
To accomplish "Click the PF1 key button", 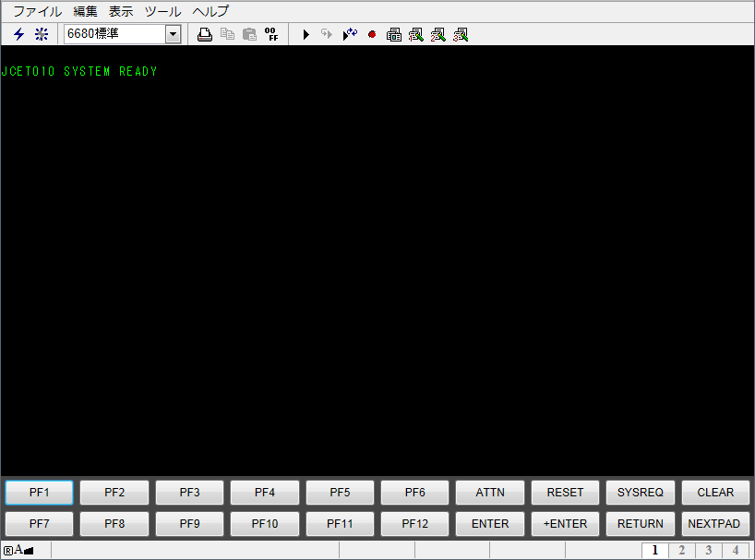I will (x=39, y=492).
